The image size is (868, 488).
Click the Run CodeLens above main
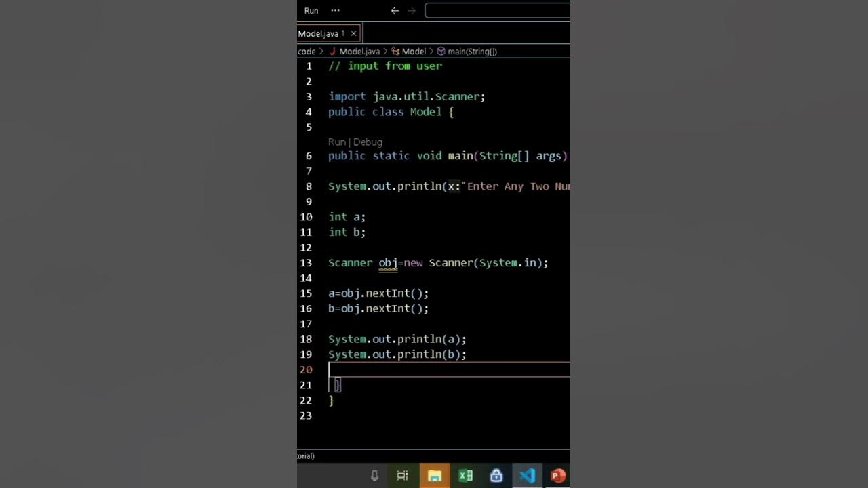click(x=336, y=142)
